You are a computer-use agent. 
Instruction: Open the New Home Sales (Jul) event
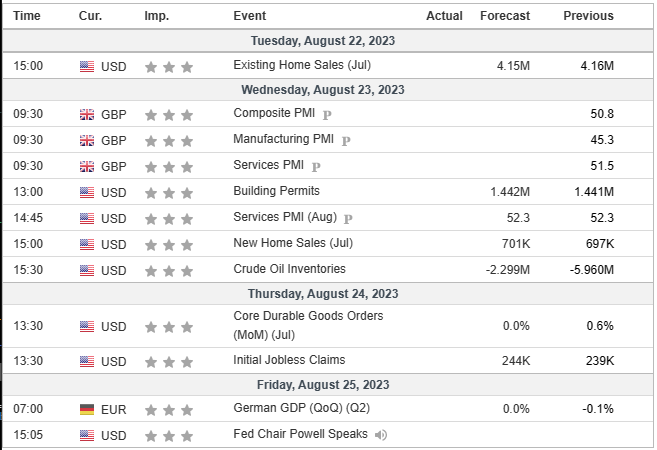(279, 243)
